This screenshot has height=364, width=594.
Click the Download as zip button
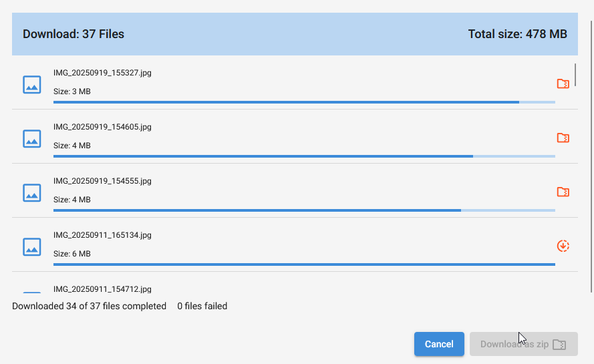tap(523, 344)
